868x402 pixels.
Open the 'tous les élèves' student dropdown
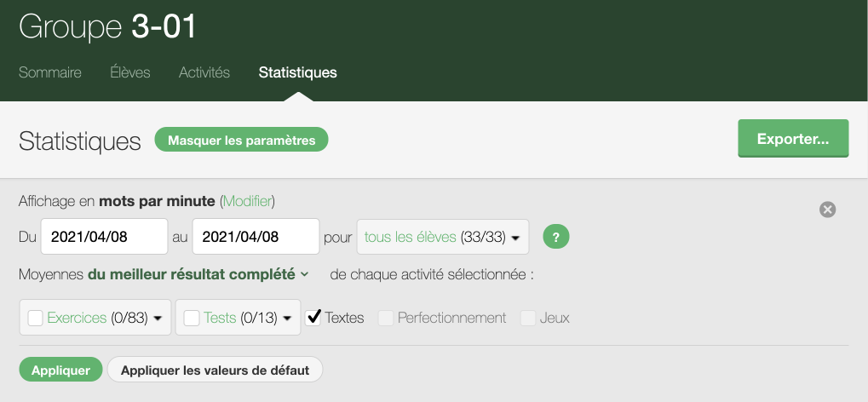tap(443, 238)
